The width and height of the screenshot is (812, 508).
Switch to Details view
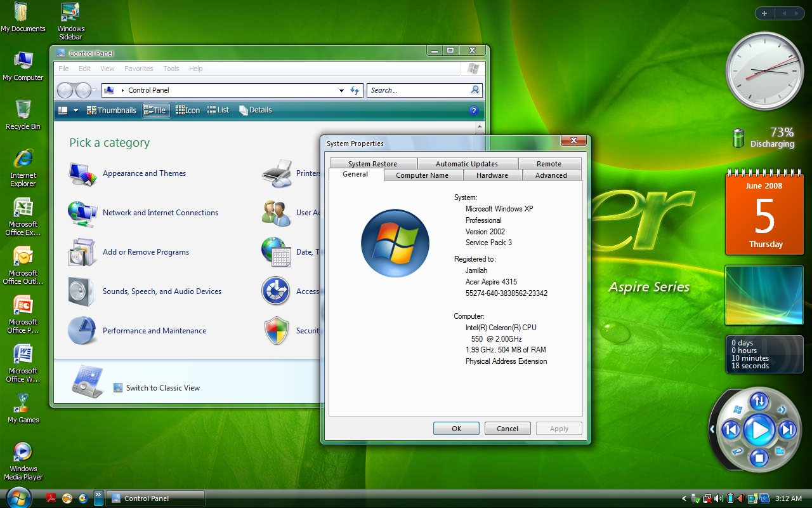[x=256, y=110]
